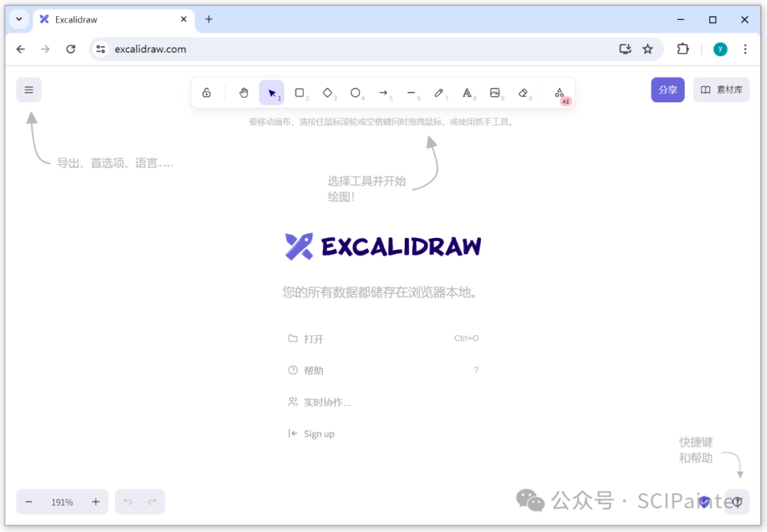Click the install app icon
The image size is (767, 532).
point(625,49)
